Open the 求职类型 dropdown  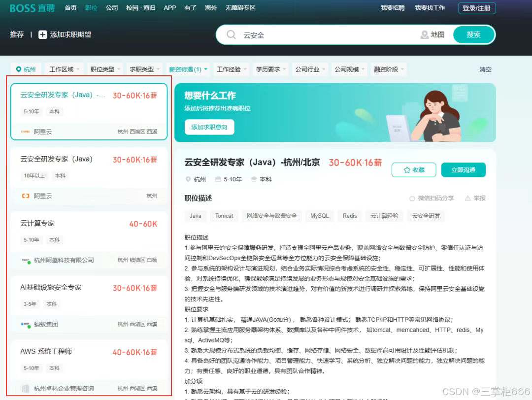point(144,69)
